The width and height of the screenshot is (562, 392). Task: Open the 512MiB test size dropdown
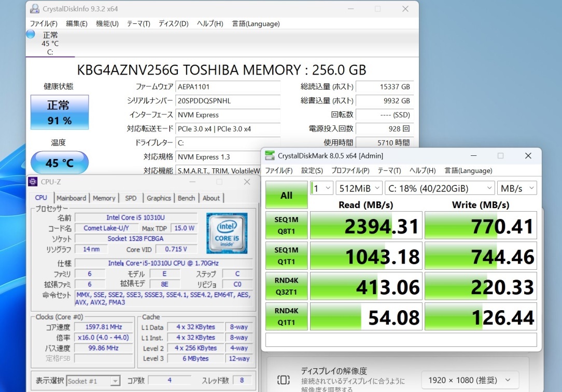359,188
